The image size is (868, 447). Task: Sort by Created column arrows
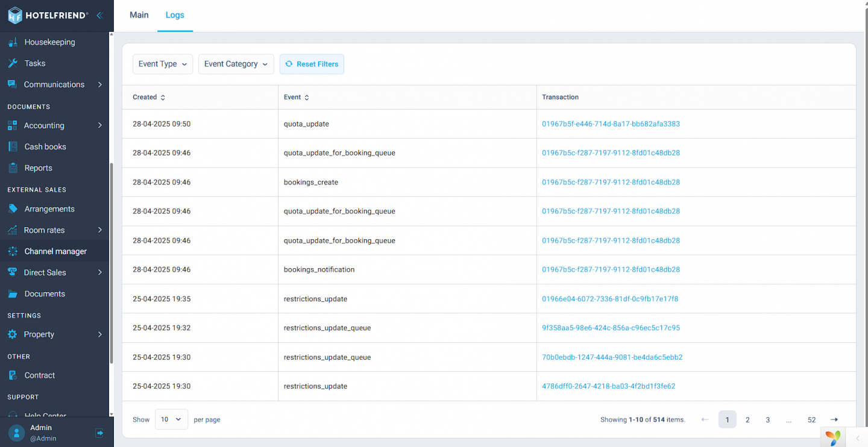(x=163, y=97)
